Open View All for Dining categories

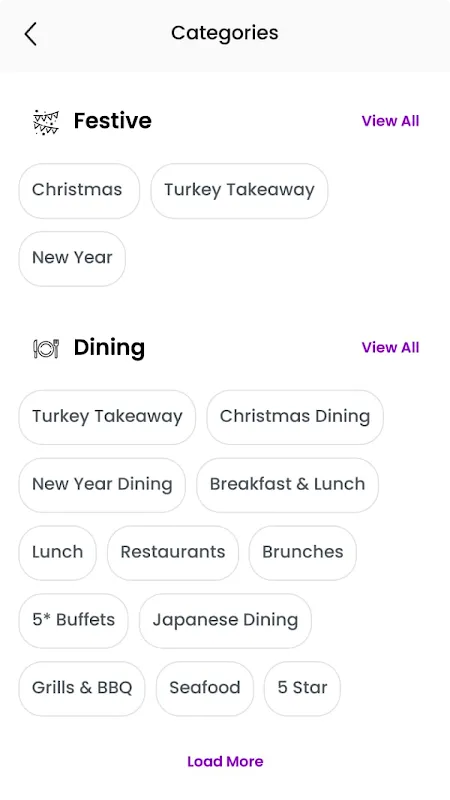(x=390, y=347)
